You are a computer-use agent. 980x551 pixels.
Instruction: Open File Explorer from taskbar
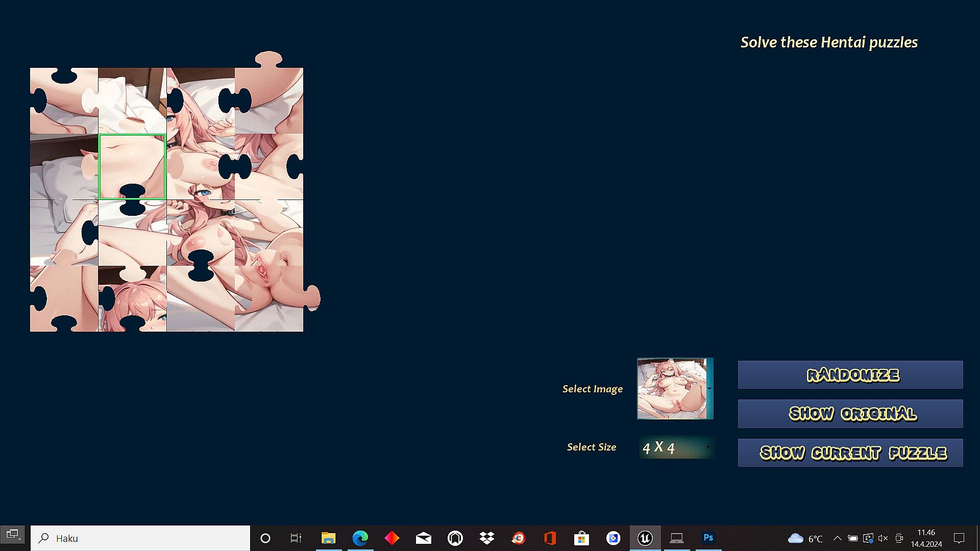click(x=328, y=538)
